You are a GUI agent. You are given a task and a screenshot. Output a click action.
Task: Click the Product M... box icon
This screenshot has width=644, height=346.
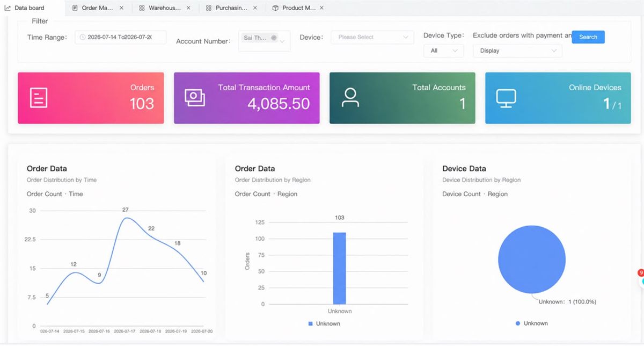click(275, 8)
